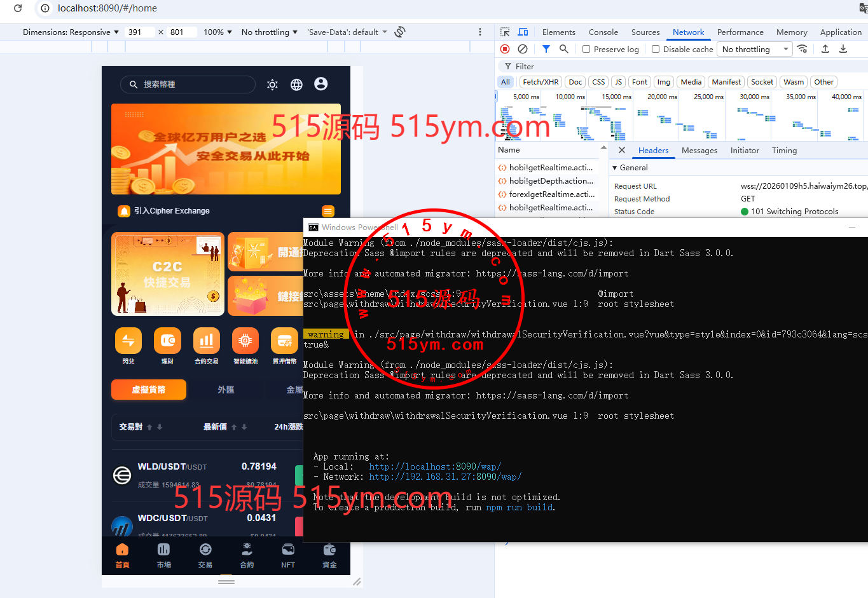Click the theme brightness icon in app header
Image resolution: width=868 pixels, height=598 pixels.
coord(272,85)
